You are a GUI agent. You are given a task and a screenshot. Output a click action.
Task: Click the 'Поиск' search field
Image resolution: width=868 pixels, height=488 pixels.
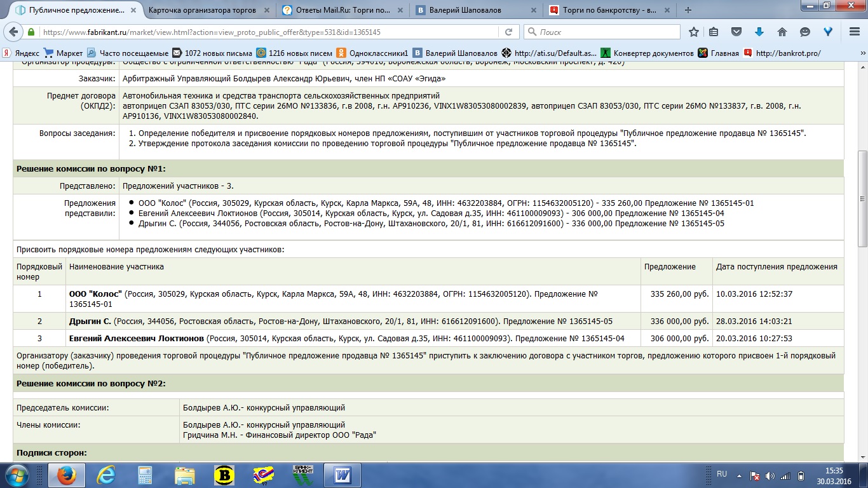pyautogui.click(x=607, y=32)
